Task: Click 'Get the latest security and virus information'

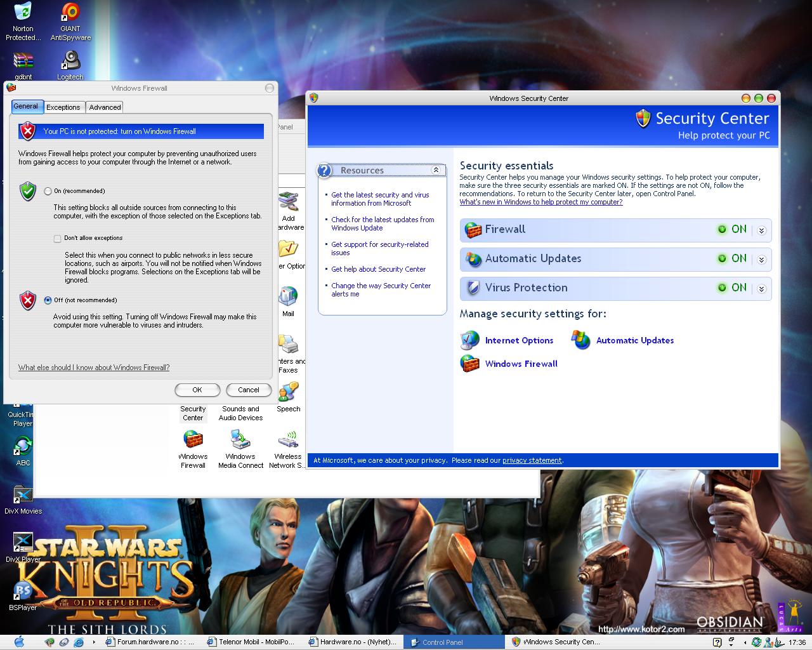Action: pos(380,199)
